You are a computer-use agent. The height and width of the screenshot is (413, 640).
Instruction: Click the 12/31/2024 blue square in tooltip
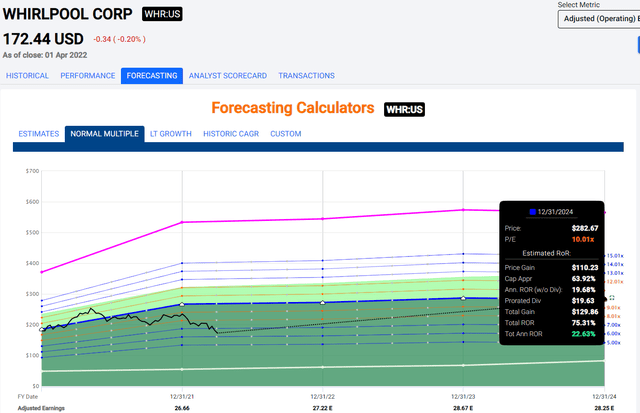coord(532,212)
